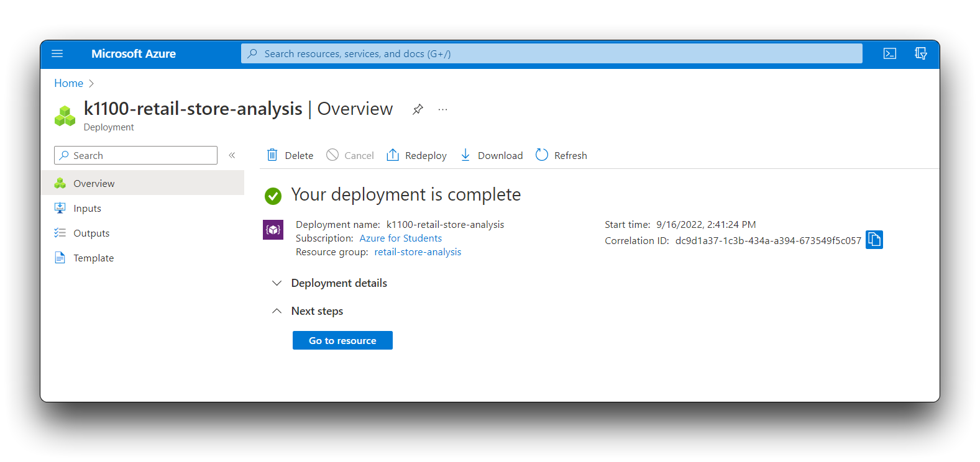Open the Inputs section
This screenshot has height=462, width=980.
[142, 208]
